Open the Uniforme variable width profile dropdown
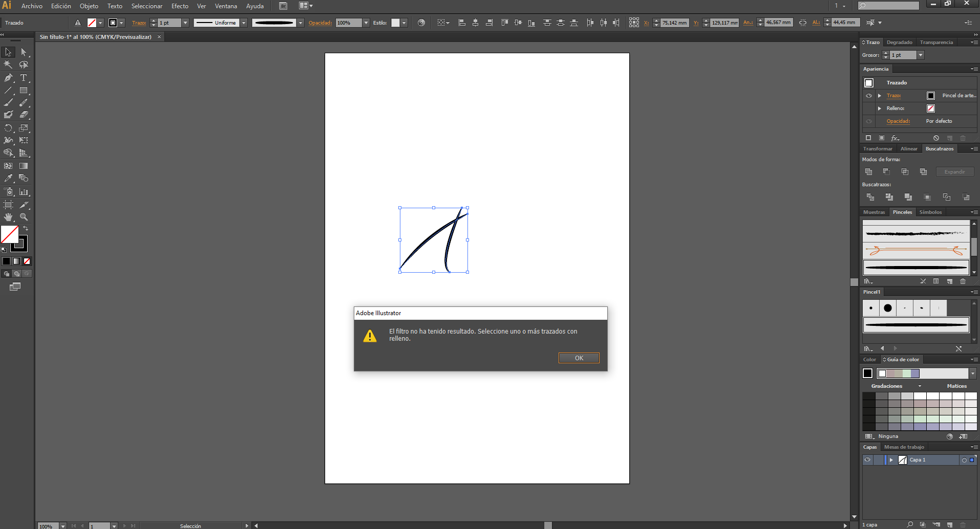980x529 pixels. [244, 23]
